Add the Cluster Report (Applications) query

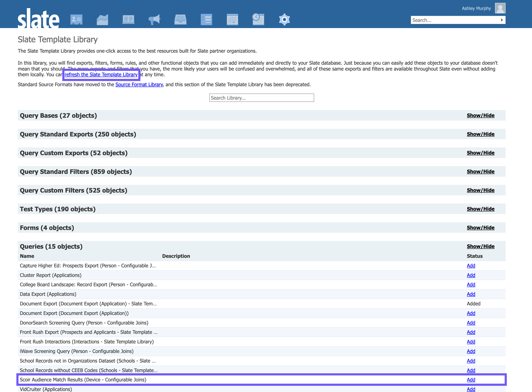pos(471,275)
